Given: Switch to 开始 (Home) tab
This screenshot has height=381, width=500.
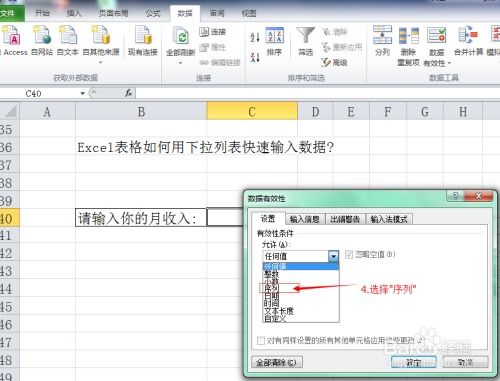Looking at the screenshot, I should pos(42,13).
